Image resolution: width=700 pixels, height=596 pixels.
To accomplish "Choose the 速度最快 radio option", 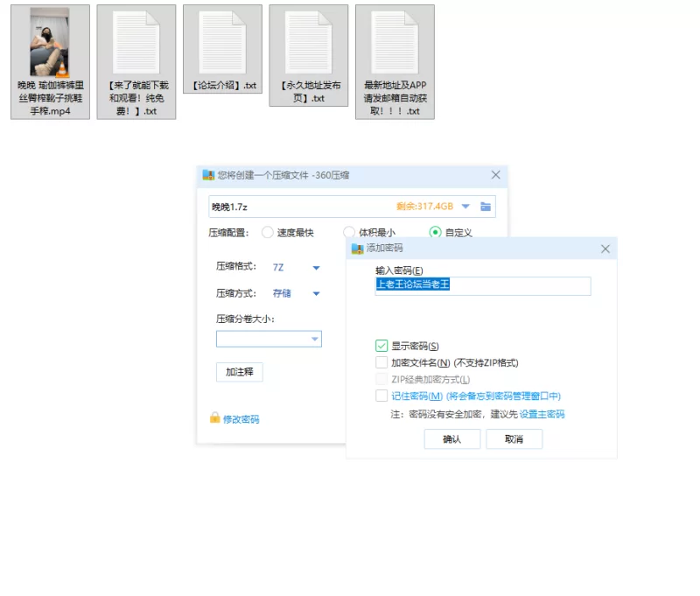I will 268,233.
